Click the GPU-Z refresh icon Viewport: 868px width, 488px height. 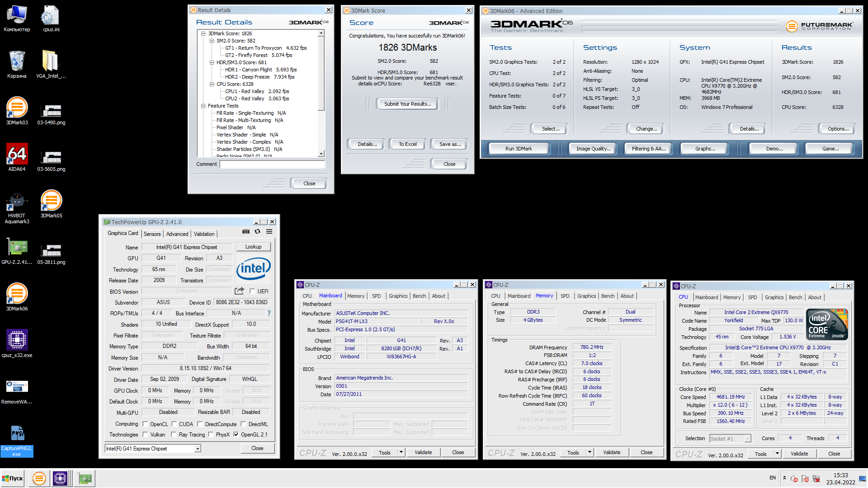(257, 232)
